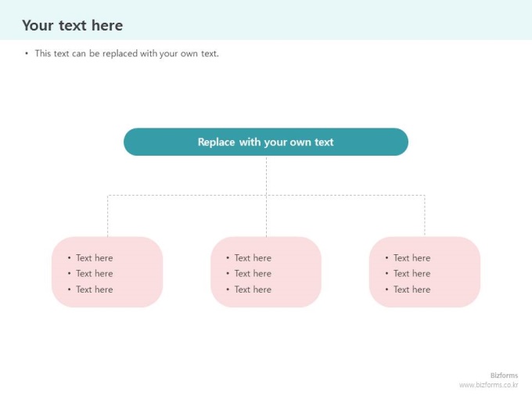This screenshot has height=399, width=532.
Task: Click first 'Text here' bullet in right box
Action: click(x=412, y=258)
